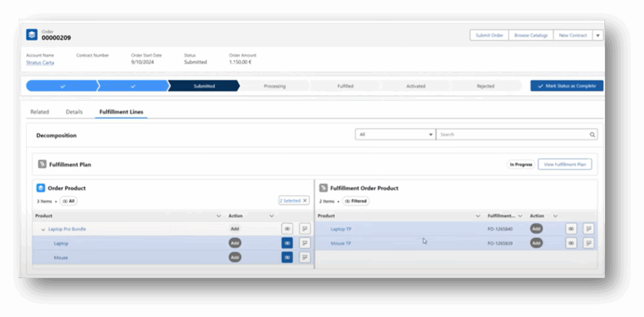Open the Stratus Carta account link
644x317 pixels.
40,62
